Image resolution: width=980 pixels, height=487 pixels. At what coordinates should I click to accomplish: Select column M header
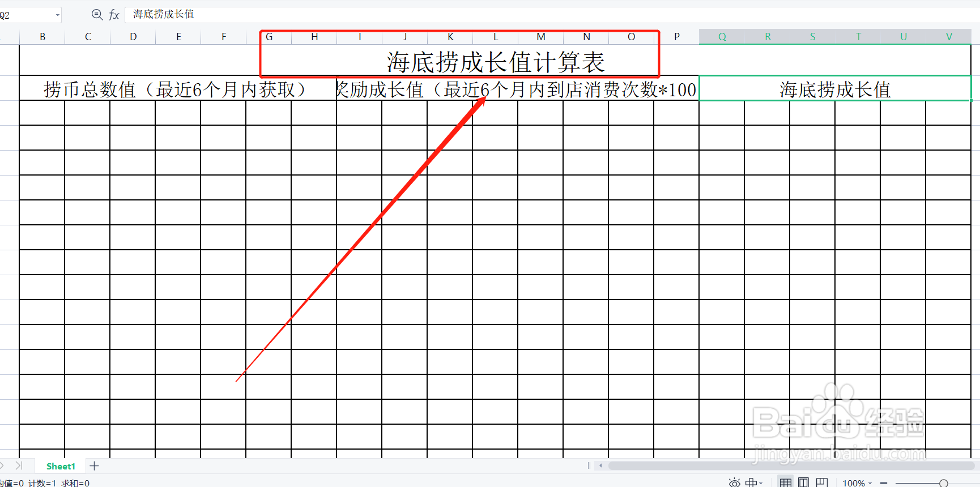point(541,37)
